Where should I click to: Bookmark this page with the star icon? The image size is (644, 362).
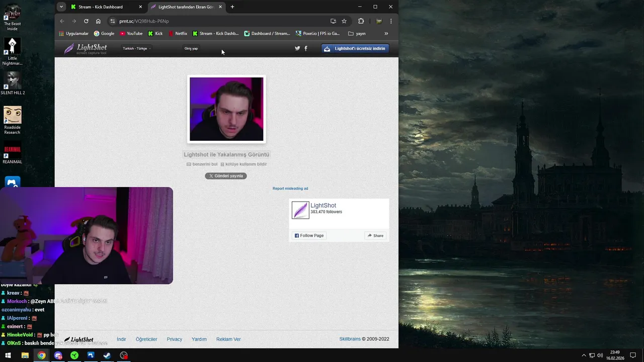344,21
